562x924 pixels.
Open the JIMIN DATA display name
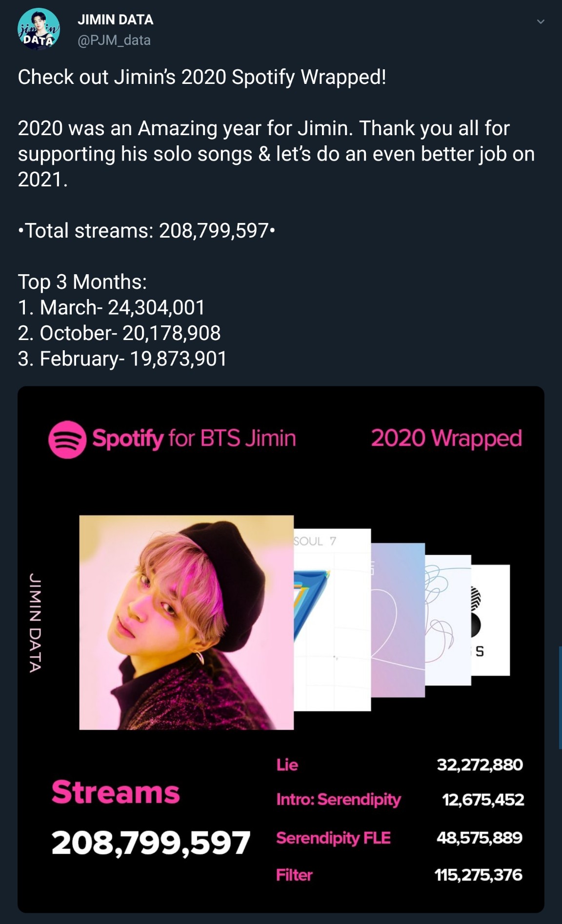116,20
